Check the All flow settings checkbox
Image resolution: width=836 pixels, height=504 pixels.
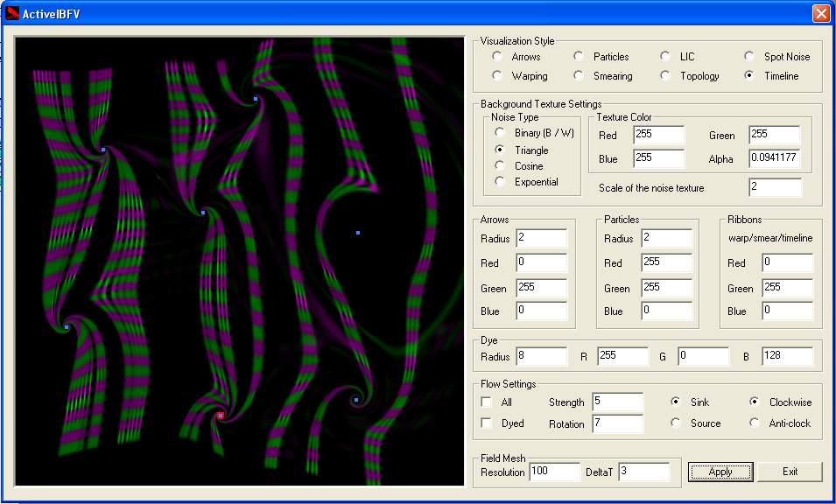[x=487, y=402]
